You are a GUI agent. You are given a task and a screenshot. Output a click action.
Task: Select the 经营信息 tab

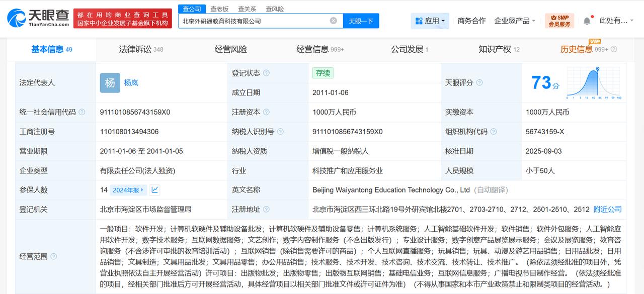coord(320,49)
